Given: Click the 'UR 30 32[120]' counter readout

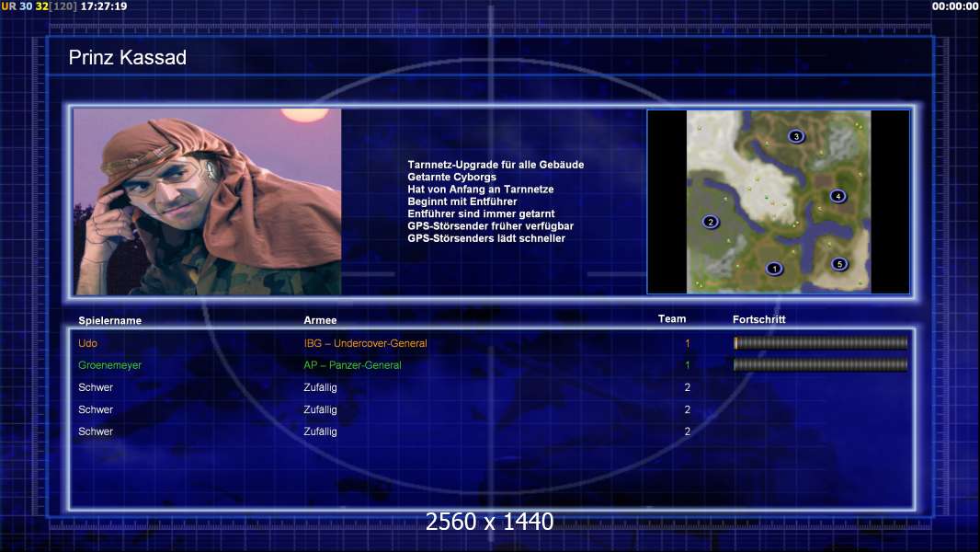Looking at the screenshot, I should [x=39, y=6].
